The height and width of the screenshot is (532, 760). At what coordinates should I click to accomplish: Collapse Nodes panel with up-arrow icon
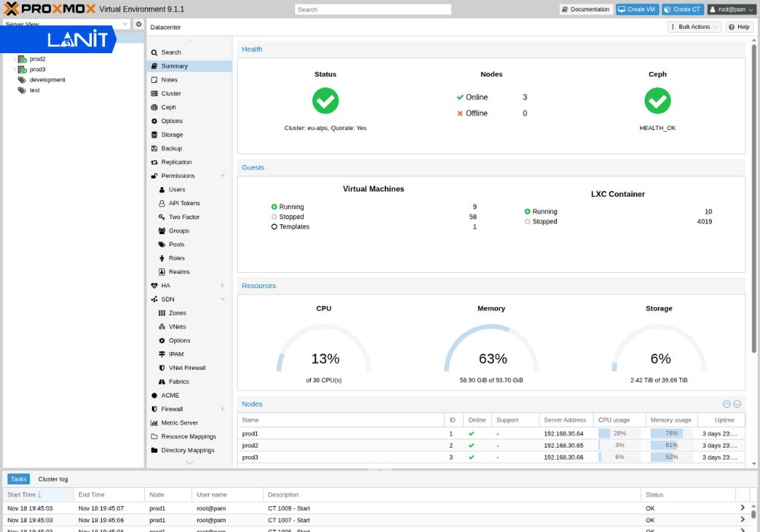click(x=727, y=404)
